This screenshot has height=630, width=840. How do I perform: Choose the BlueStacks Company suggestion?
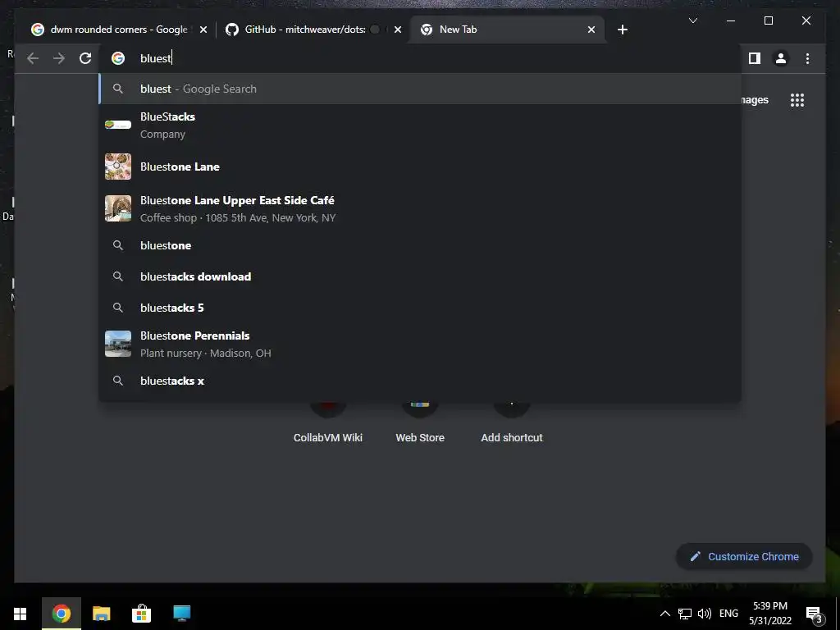[421, 126]
